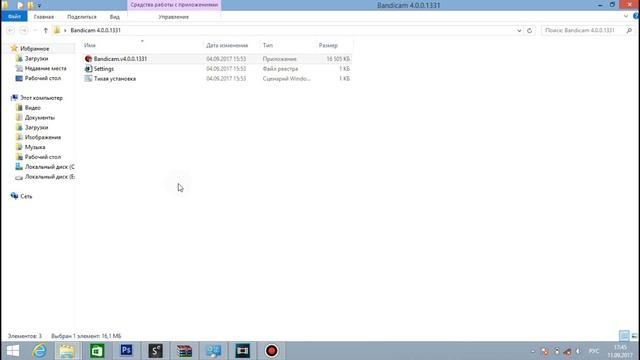Click the magnifier search icon
Image resolution: width=640 pixels, height=360 pixels.
(629, 30)
